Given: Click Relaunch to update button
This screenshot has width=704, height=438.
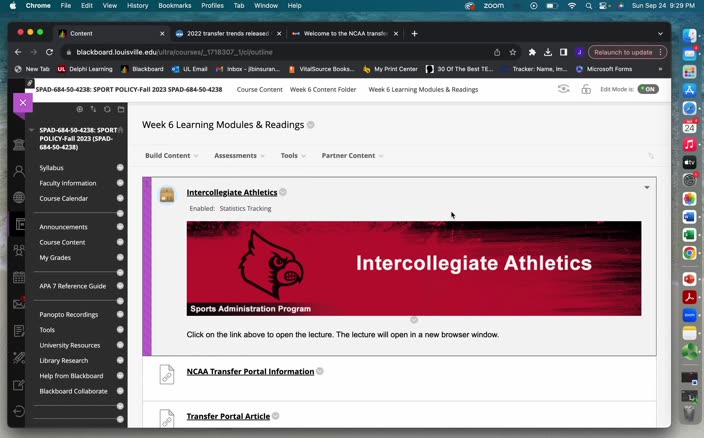Looking at the screenshot, I should click(x=622, y=52).
